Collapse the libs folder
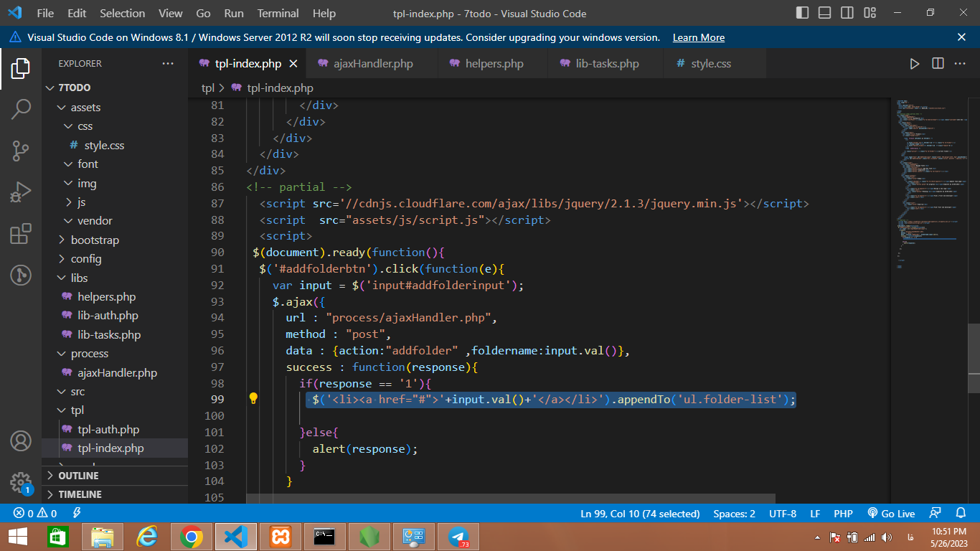This screenshot has width=980, height=551. pyautogui.click(x=115, y=278)
